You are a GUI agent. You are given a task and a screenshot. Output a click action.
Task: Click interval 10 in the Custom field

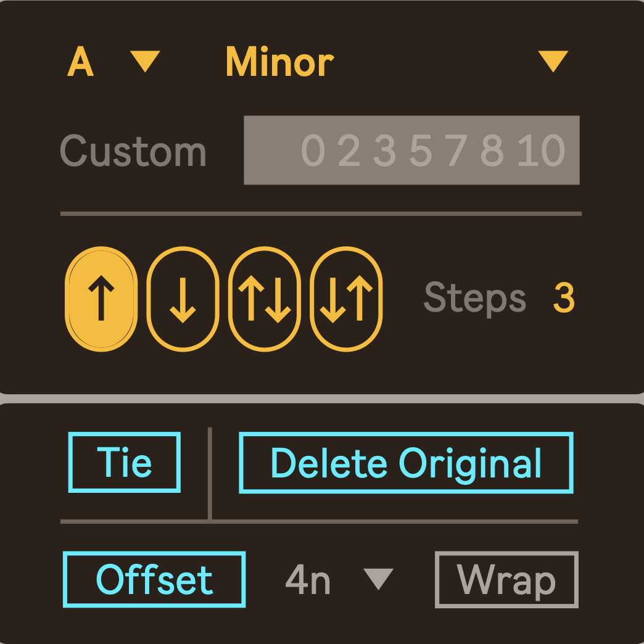click(x=541, y=151)
